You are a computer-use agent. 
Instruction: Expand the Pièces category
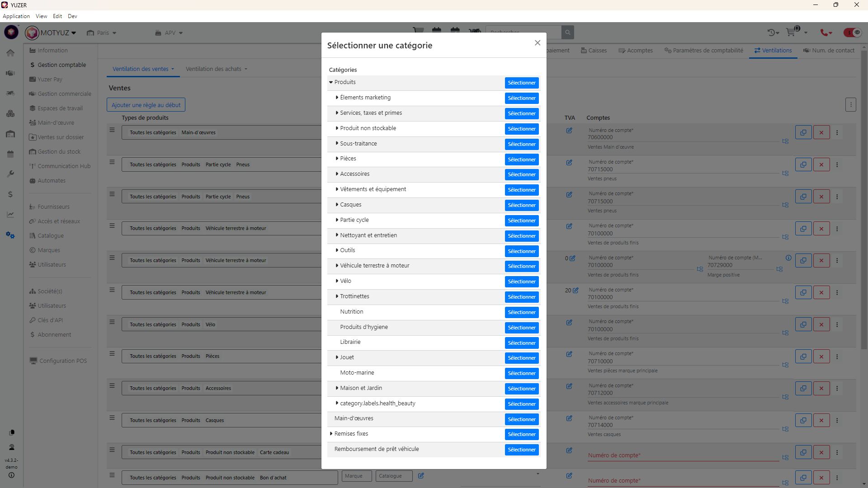coord(337,159)
